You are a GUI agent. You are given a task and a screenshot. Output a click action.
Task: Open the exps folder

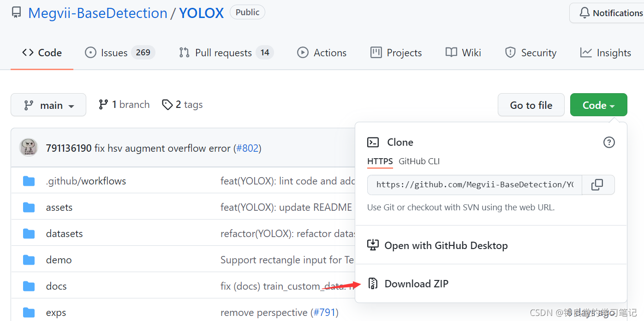click(56, 312)
